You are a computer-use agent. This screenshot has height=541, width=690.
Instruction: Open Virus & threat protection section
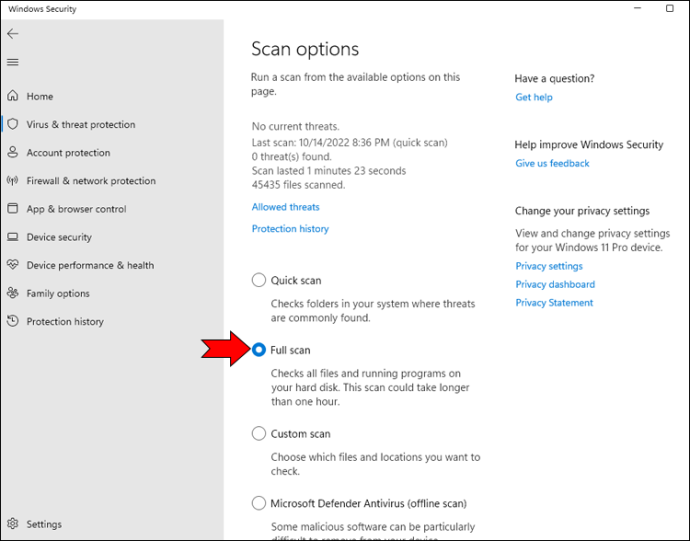[81, 125]
